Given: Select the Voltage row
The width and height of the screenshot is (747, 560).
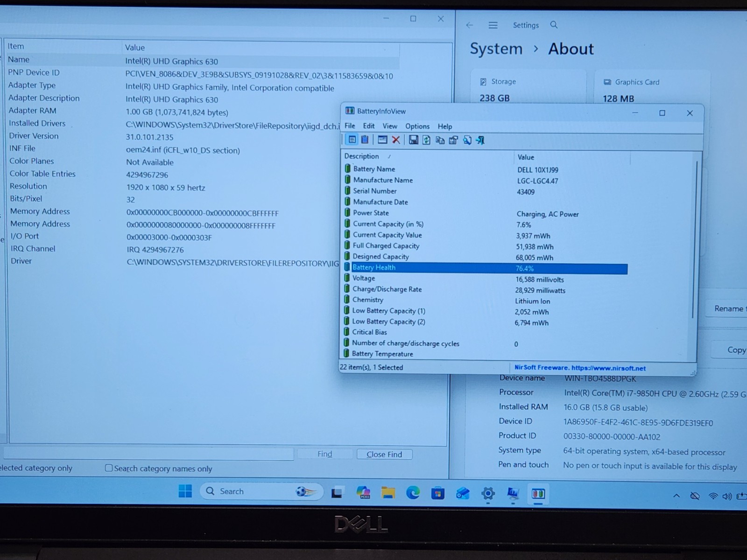Looking at the screenshot, I should tap(486, 279).
